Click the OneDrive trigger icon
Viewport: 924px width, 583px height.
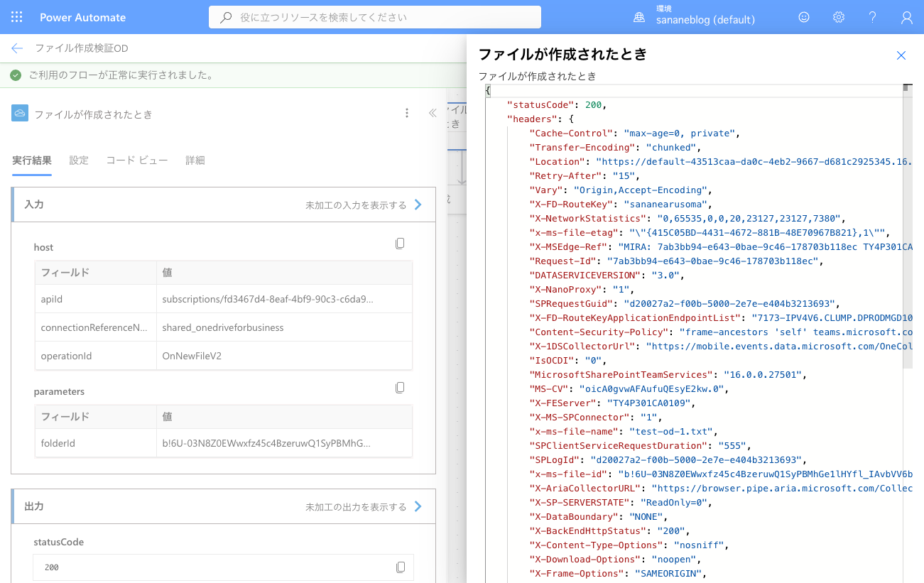pyautogui.click(x=20, y=113)
